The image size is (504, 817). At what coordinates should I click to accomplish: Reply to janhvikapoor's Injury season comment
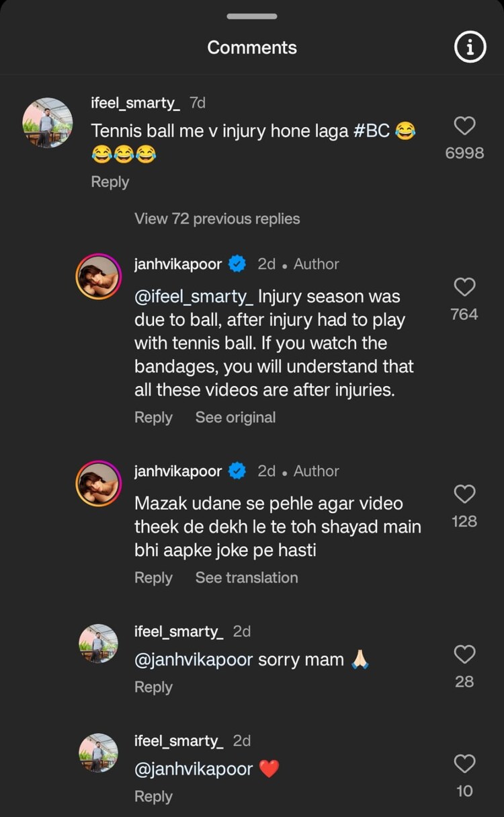153,418
